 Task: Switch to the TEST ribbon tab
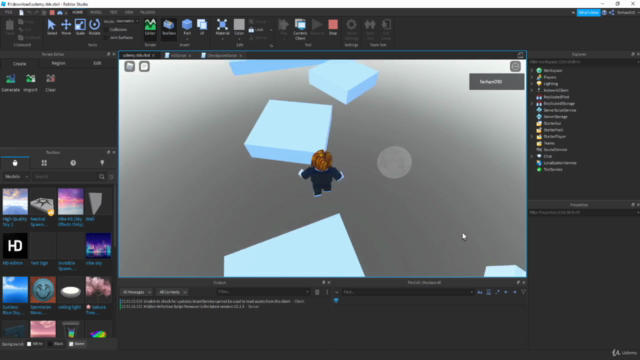point(113,12)
